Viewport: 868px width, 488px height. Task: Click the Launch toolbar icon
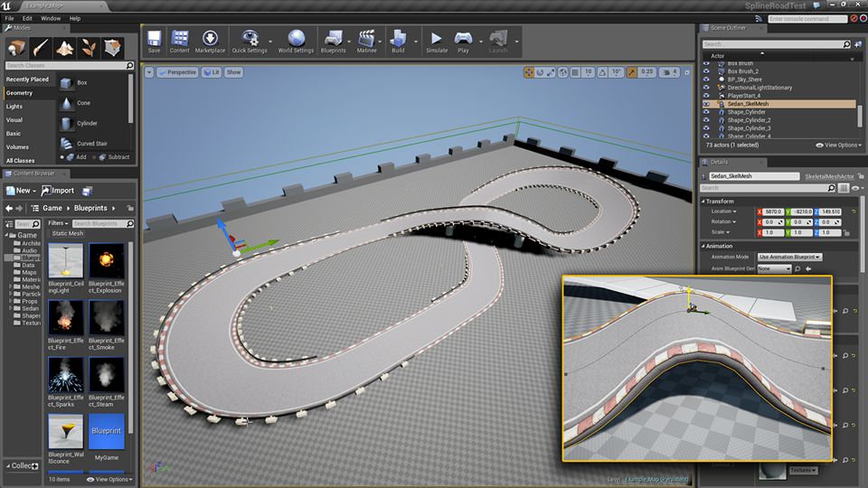[x=498, y=42]
